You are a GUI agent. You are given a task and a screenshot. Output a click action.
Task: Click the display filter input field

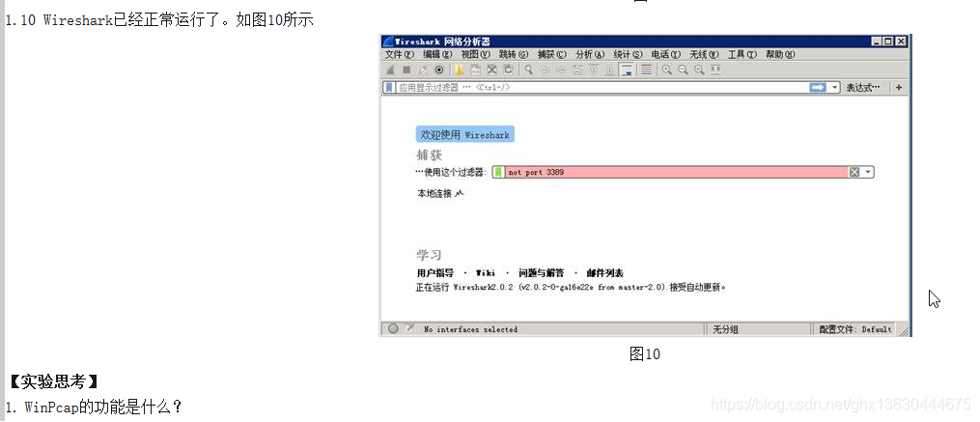(602, 88)
